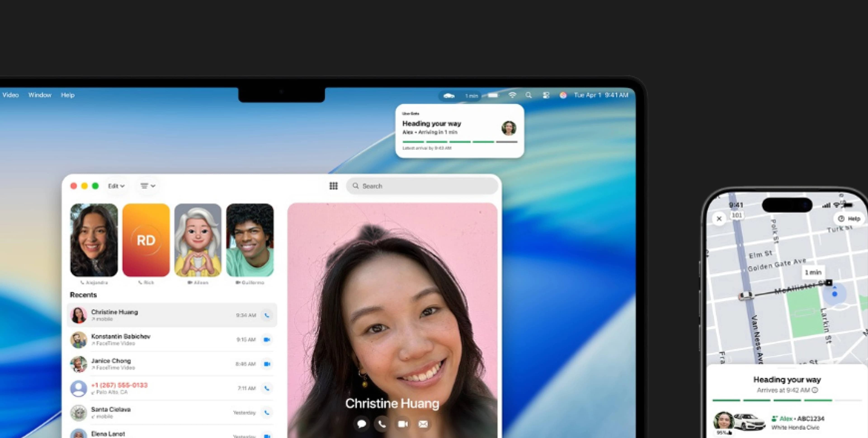This screenshot has height=438, width=868.
Task: Call back +1 (267) 555-0133 using phone icon
Action: coord(267,388)
